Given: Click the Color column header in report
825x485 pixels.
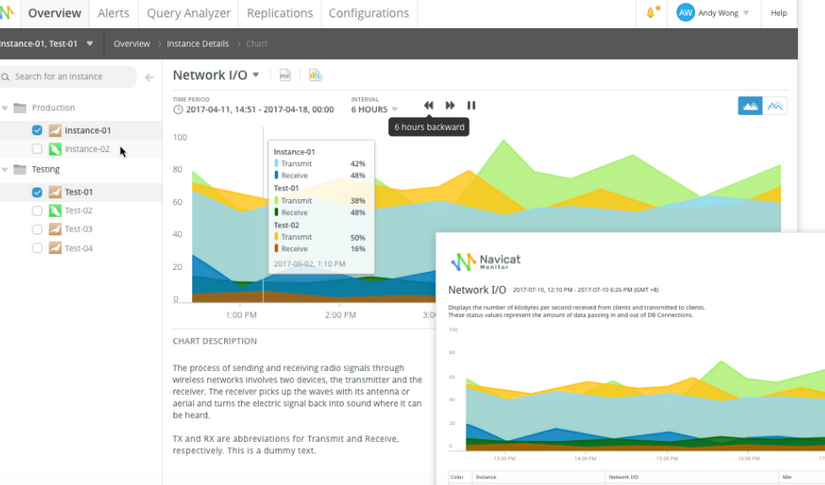Looking at the screenshot, I should coord(457,477).
